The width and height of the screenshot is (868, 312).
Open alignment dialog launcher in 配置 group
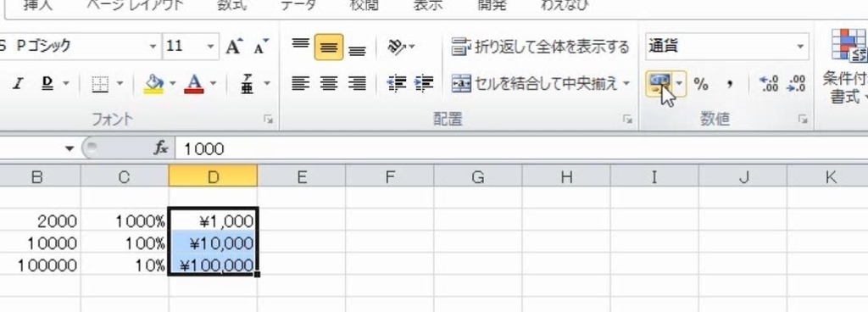(x=627, y=119)
